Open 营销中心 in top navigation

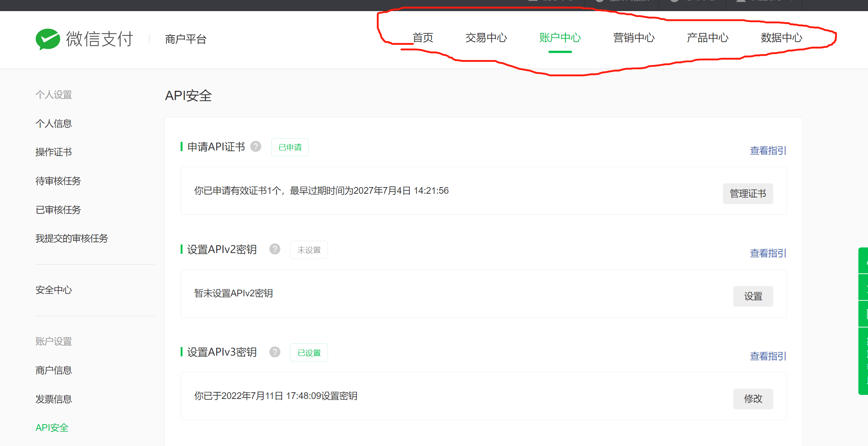point(634,38)
